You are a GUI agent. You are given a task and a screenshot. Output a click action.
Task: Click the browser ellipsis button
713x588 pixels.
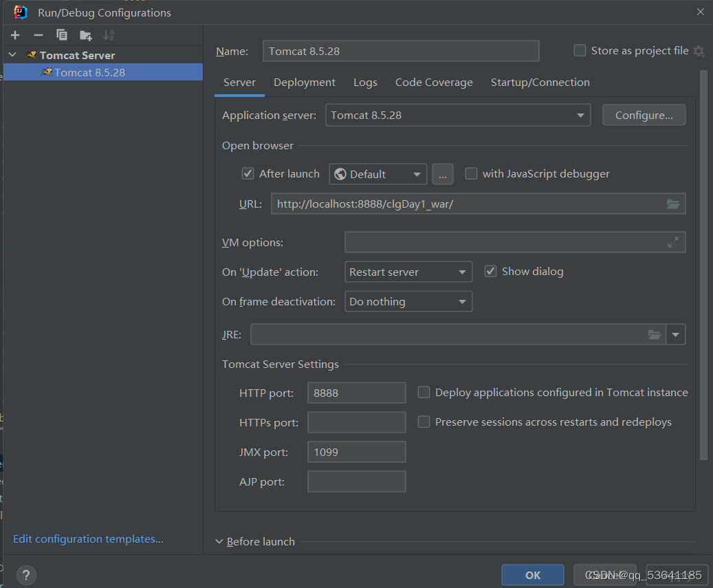pyautogui.click(x=442, y=174)
